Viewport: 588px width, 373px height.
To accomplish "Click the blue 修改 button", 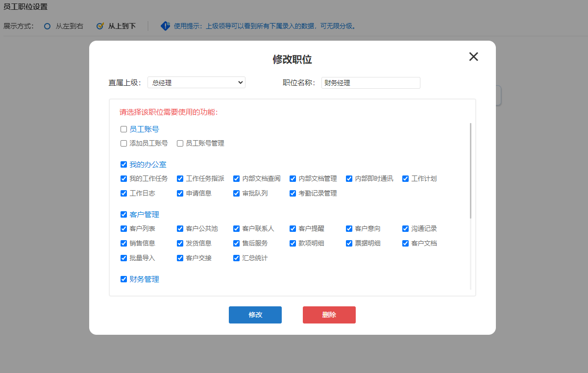I will coord(255,315).
